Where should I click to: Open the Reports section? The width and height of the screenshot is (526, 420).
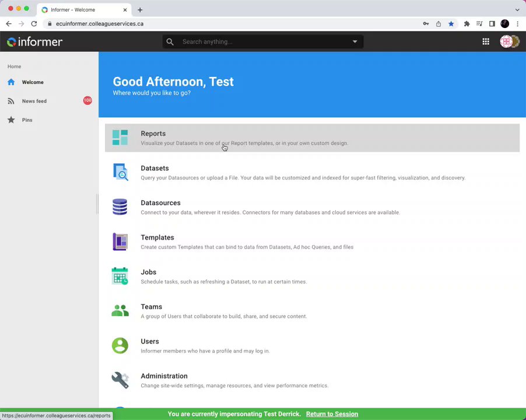[x=312, y=138]
